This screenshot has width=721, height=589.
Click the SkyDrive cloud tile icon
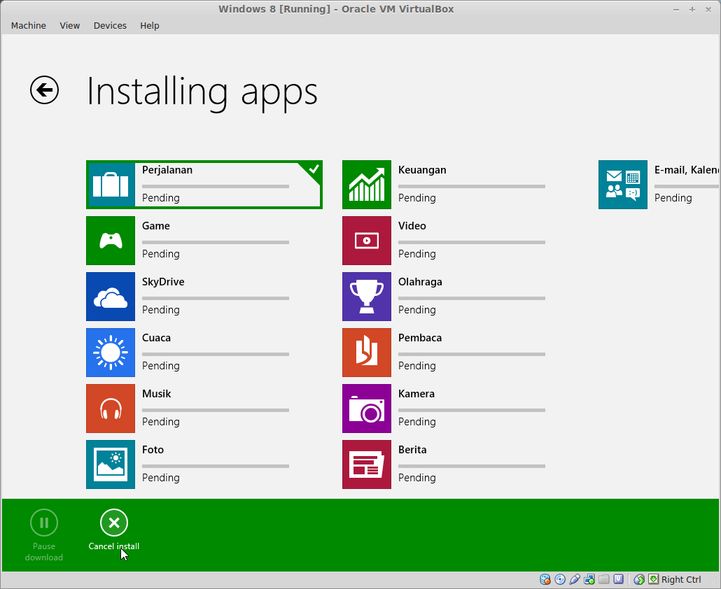tap(110, 297)
